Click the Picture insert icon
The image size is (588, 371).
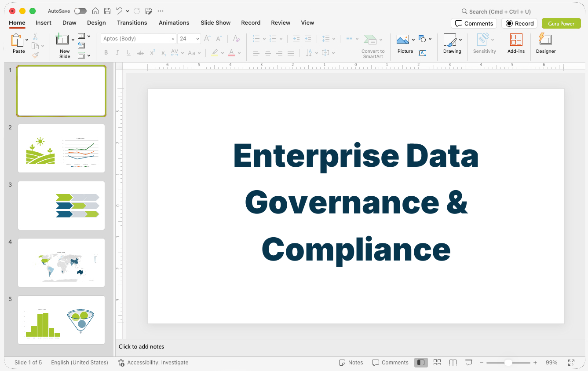[403, 40]
